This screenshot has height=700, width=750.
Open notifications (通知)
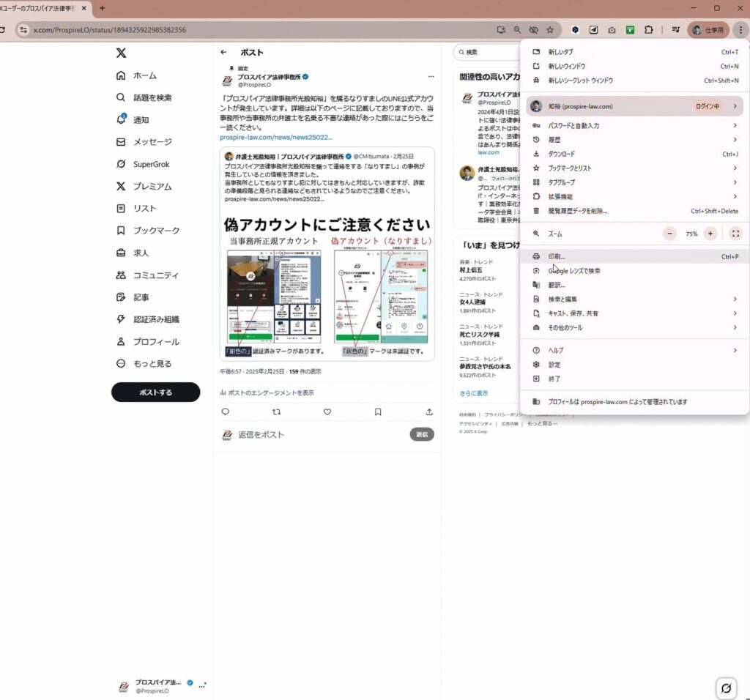pos(133,119)
